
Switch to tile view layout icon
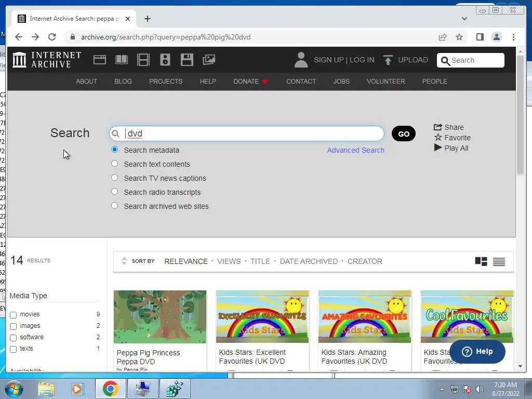[481, 261]
